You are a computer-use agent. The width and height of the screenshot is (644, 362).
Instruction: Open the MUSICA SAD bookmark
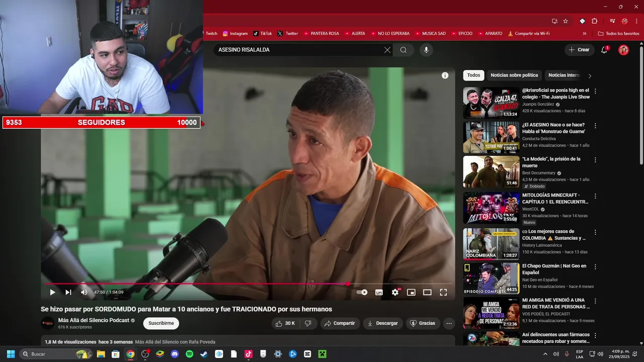coord(430,34)
